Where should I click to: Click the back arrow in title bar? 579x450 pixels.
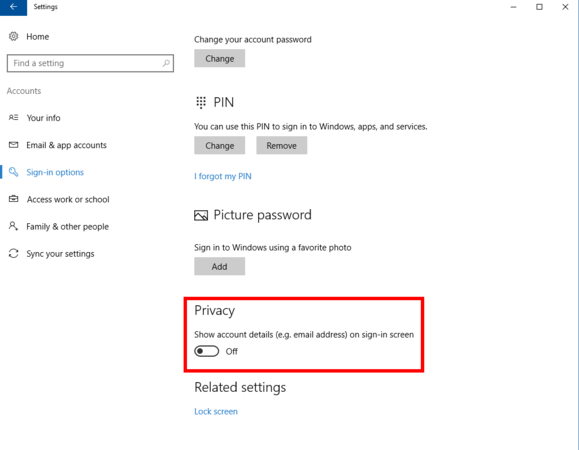coord(13,7)
